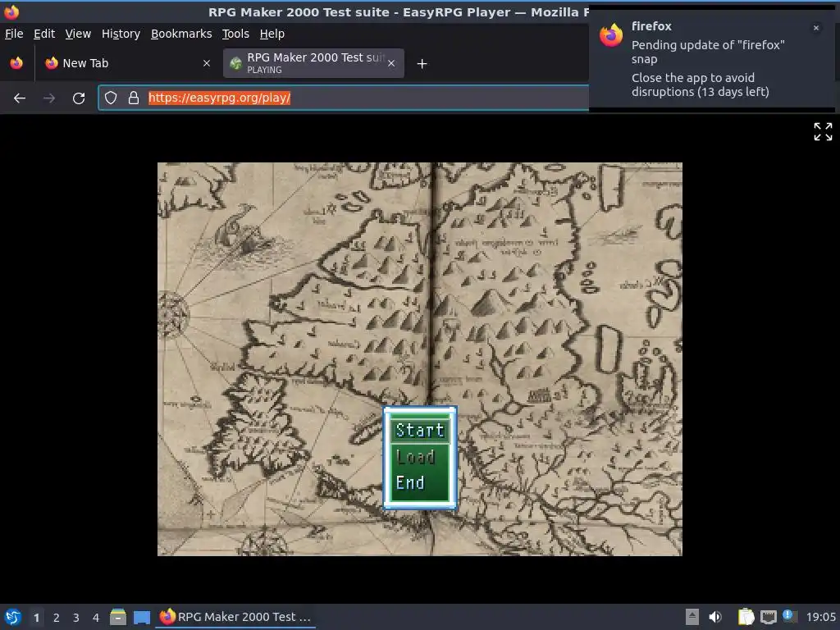Switch to the New Tab tab
This screenshot has height=630, width=840.
(127, 63)
